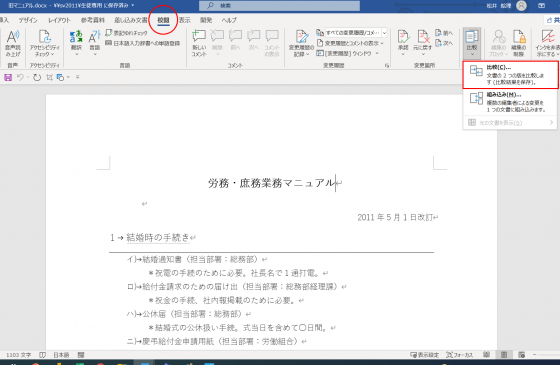Click 編集の制限 (Restrict Editing) icon

[519, 36]
